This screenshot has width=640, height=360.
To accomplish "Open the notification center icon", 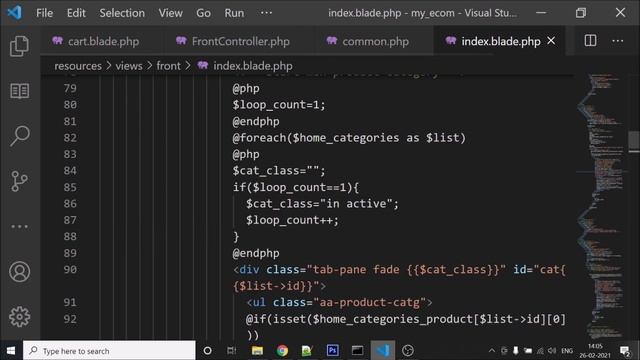I will [x=625, y=351].
